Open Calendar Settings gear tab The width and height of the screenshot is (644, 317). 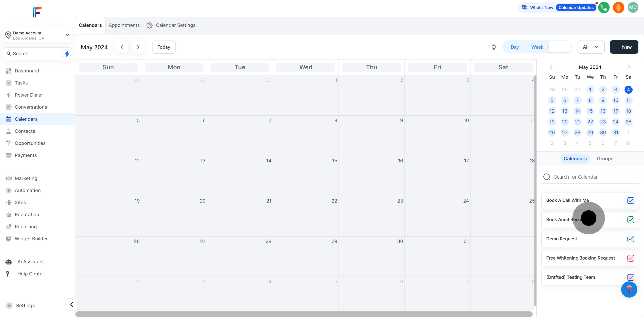coord(171,25)
